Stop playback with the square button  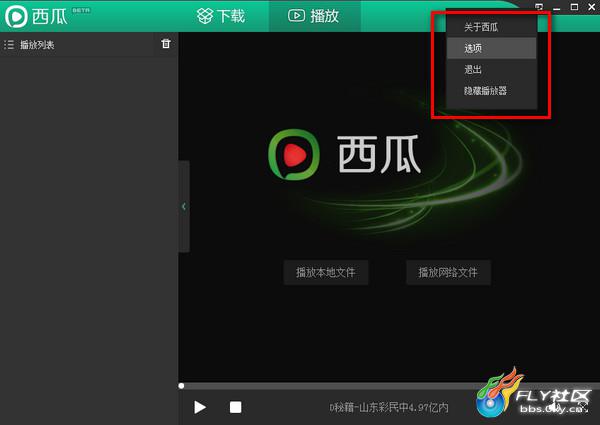click(x=235, y=407)
